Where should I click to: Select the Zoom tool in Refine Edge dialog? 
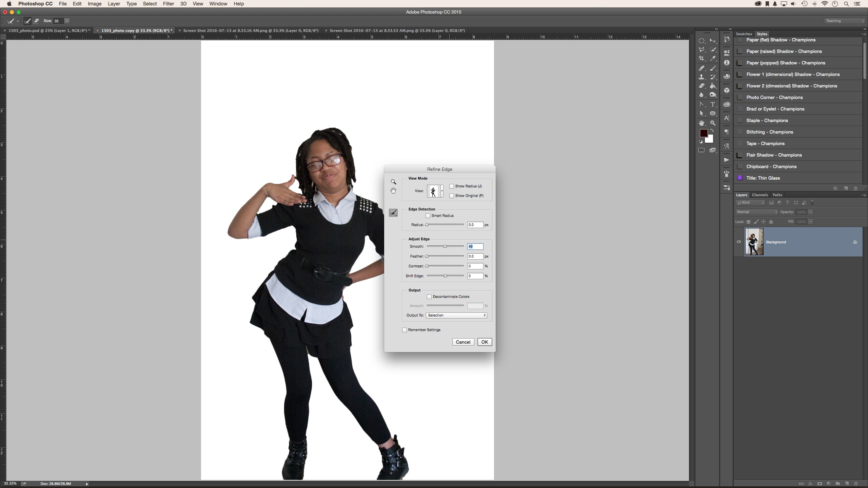tap(393, 182)
